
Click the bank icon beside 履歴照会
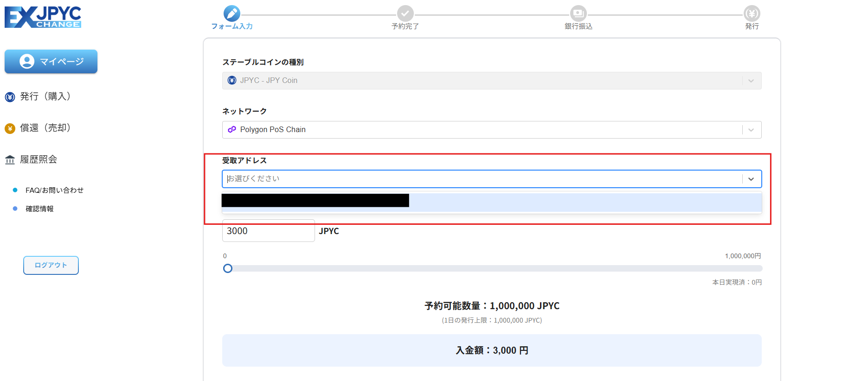click(x=10, y=160)
